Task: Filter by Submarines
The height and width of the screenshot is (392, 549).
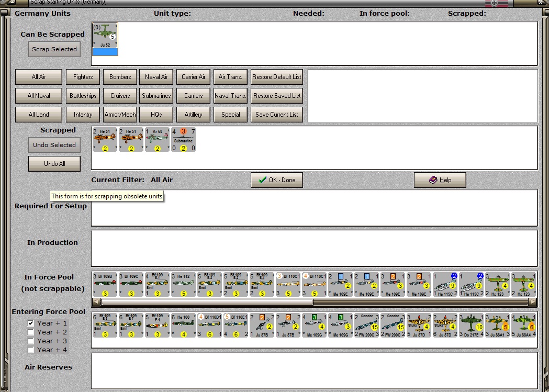Action: coord(156,96)
